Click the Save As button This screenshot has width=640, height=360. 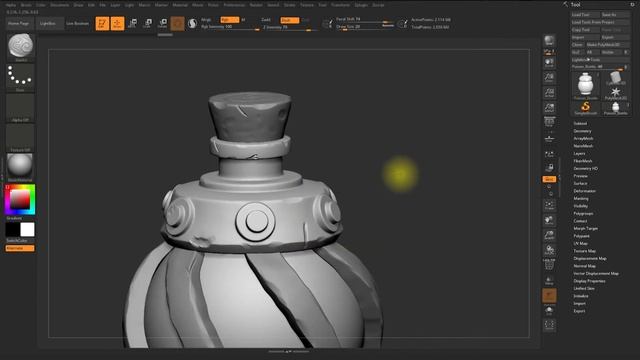click(x=615, y=15)
